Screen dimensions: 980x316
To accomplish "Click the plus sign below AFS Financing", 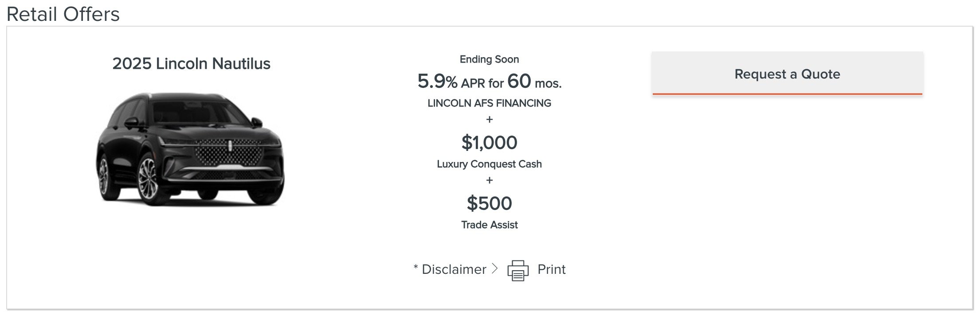I will pyautogui.click(x=489, y=119).
